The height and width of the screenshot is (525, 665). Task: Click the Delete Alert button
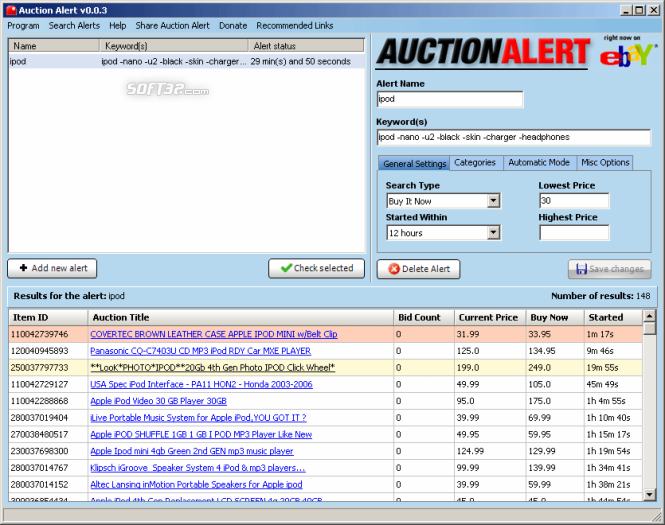418,269
